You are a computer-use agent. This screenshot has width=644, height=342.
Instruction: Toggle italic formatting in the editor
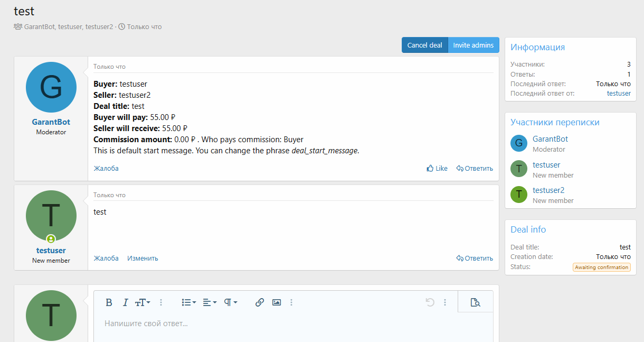pos(125,302)
